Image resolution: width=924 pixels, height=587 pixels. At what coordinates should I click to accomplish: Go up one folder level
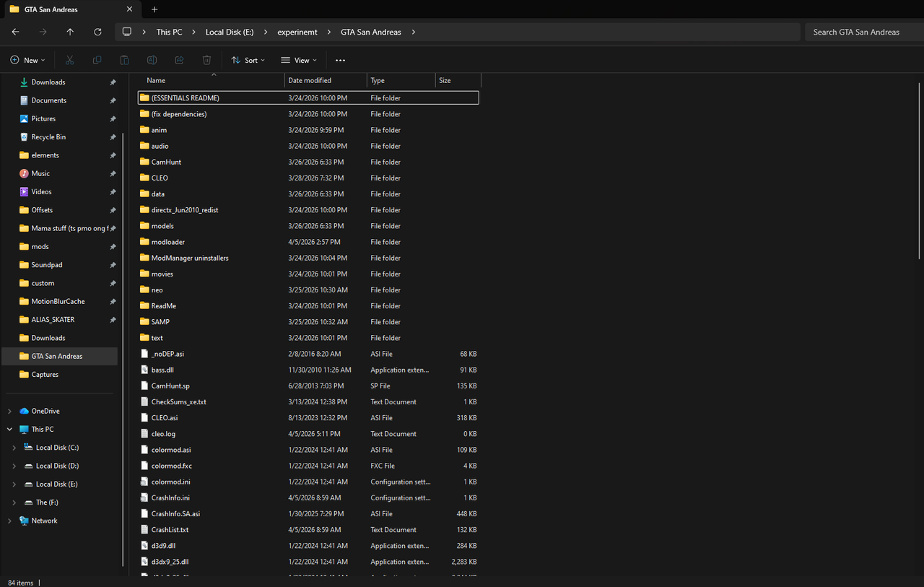[x=70, y=32]
